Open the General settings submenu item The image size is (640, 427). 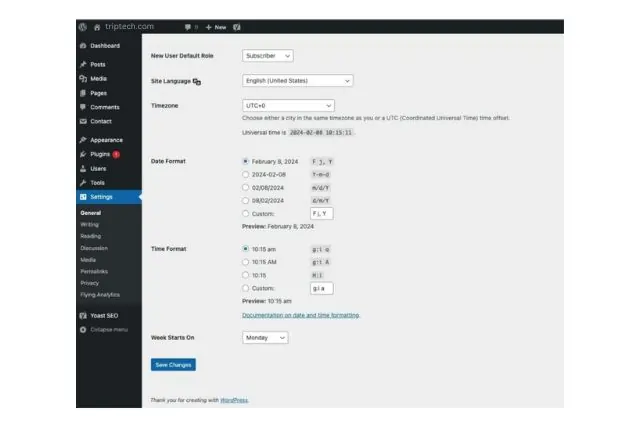[91, 213]
